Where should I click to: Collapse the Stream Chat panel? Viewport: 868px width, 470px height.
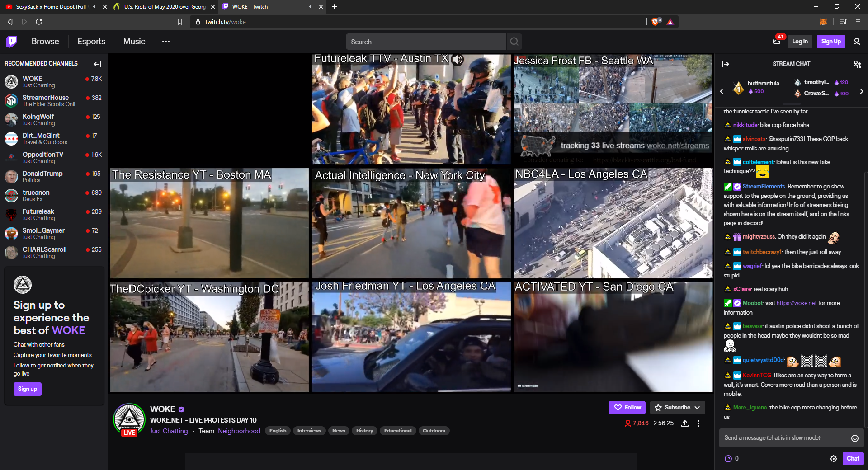coord(726,64)
